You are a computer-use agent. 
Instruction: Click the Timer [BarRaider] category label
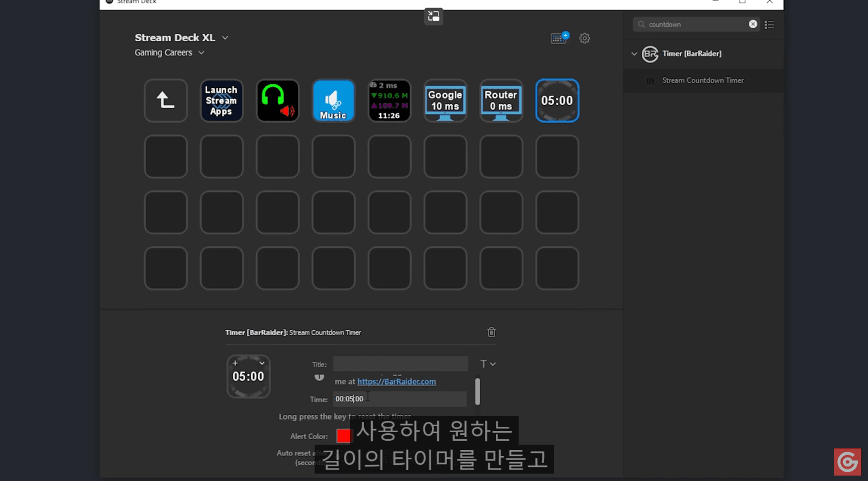point(692,54)
